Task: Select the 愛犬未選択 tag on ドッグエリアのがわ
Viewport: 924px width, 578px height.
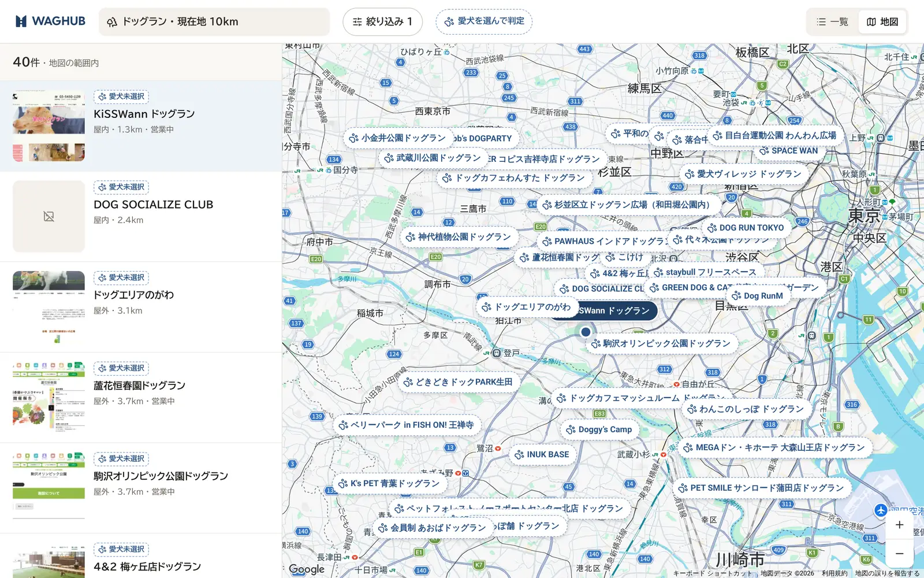Action: click(121, 278)
